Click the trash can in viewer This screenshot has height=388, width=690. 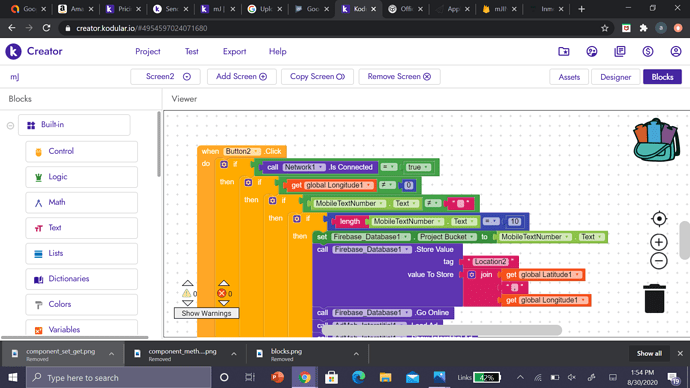coord(654,298)
